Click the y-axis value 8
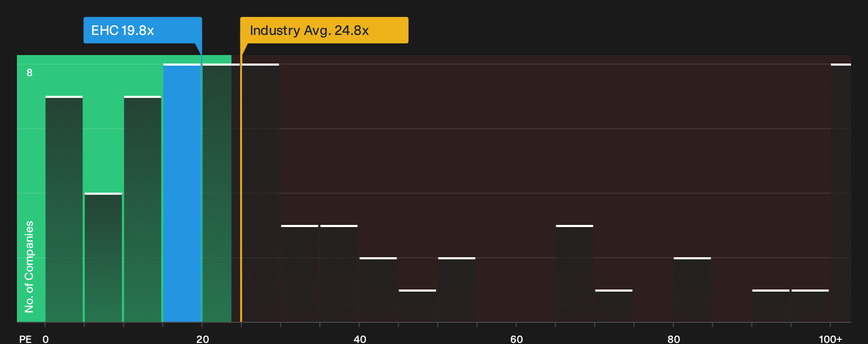868x344 pixels. (30, 73)
